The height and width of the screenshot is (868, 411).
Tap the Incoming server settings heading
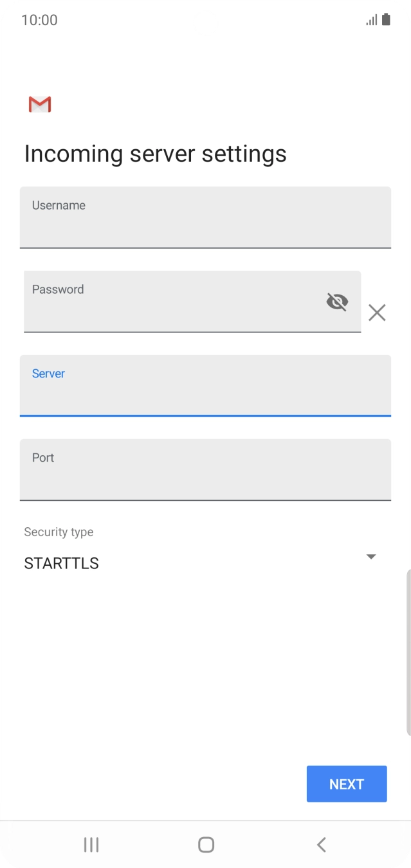(155, 154)
